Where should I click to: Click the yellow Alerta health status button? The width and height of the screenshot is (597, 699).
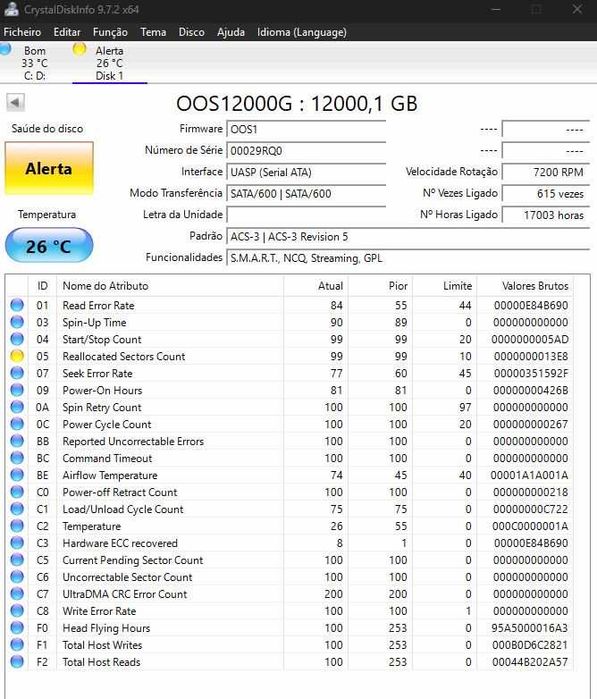click(49, 169)
